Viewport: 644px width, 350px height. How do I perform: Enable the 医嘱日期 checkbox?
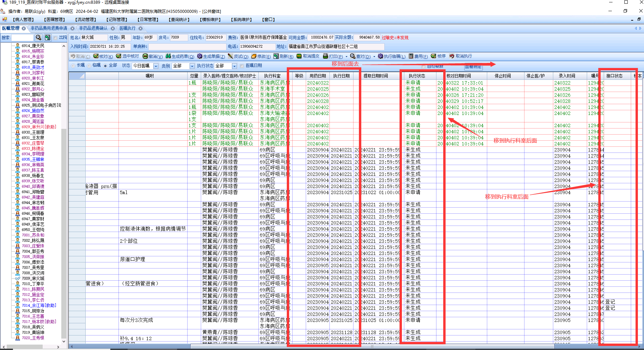pyautogui.click(x=242, y=66)
